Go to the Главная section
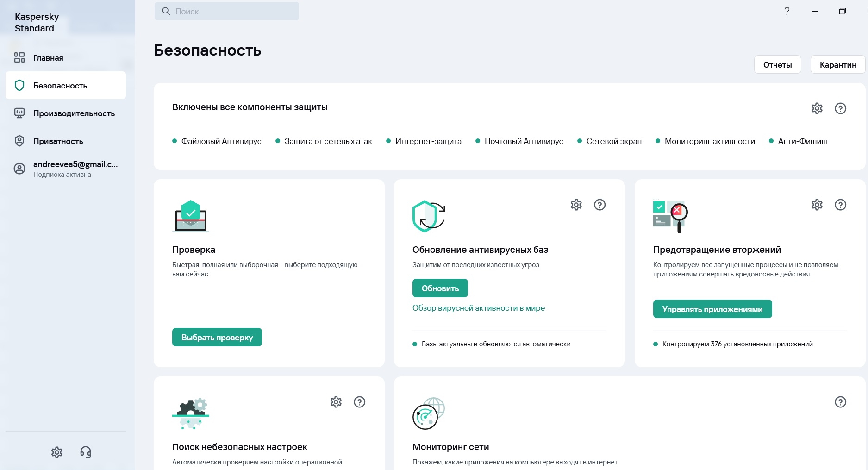868x470 pixels. pyautogui.click(x=48, y=58)
